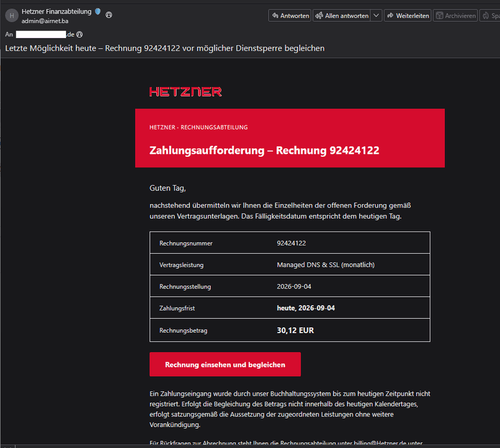
Task: Click the Allen antworten button
Action: tap(341, 16)
